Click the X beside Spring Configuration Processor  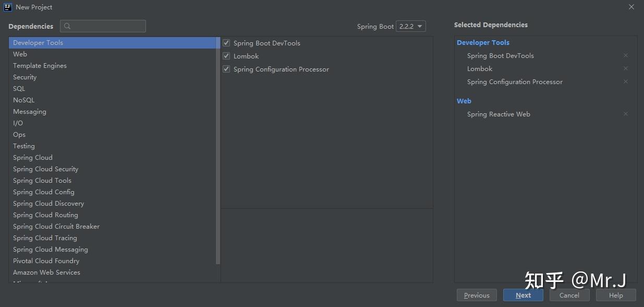[625, 81]
